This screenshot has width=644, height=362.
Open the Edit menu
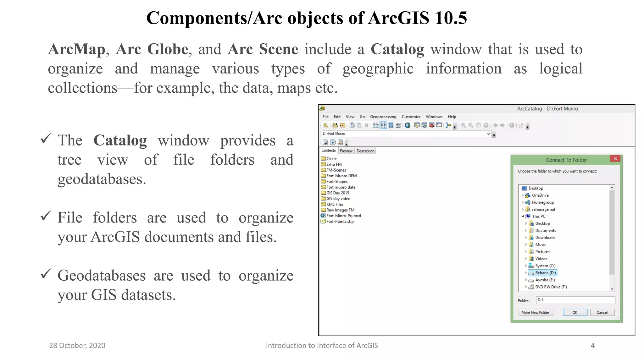point(337,117)
